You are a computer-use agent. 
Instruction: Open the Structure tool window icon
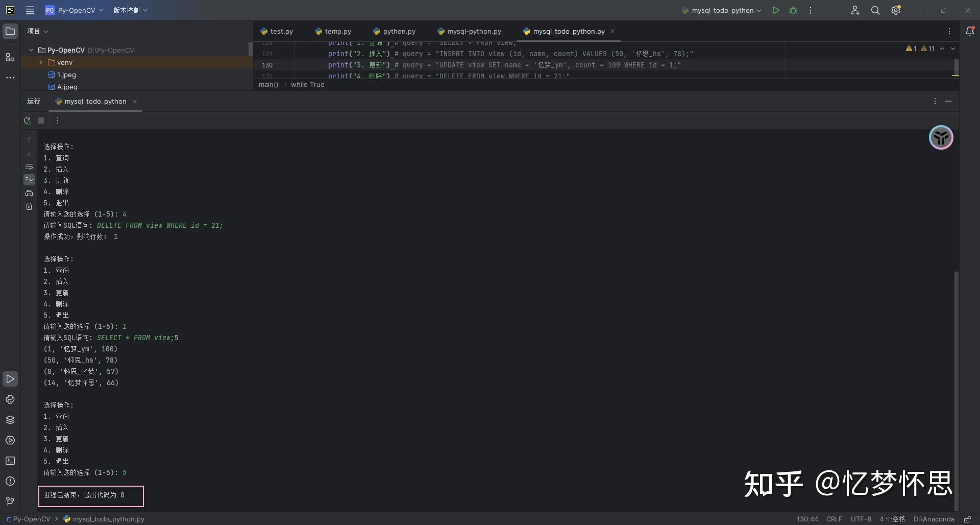pos(10,57)
